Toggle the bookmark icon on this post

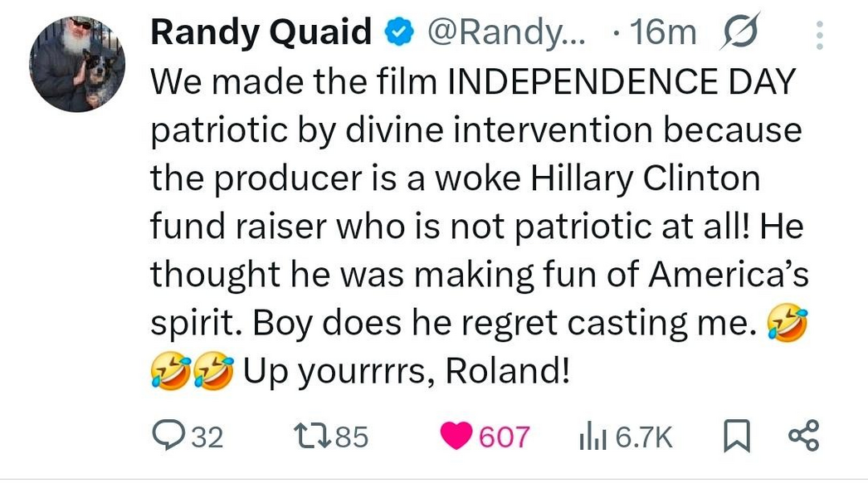tap(737, 436)
